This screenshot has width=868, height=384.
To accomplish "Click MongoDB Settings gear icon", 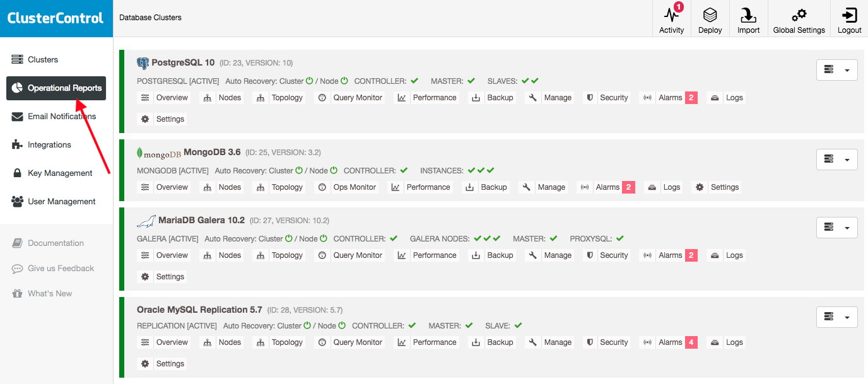I will click(x=700, y=187).
